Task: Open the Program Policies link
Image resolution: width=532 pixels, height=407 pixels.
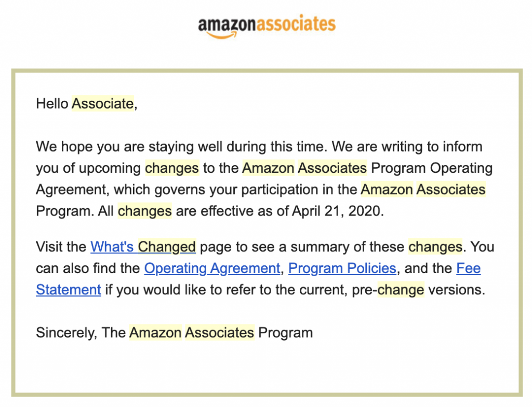Action: click(x=342, y=268)
